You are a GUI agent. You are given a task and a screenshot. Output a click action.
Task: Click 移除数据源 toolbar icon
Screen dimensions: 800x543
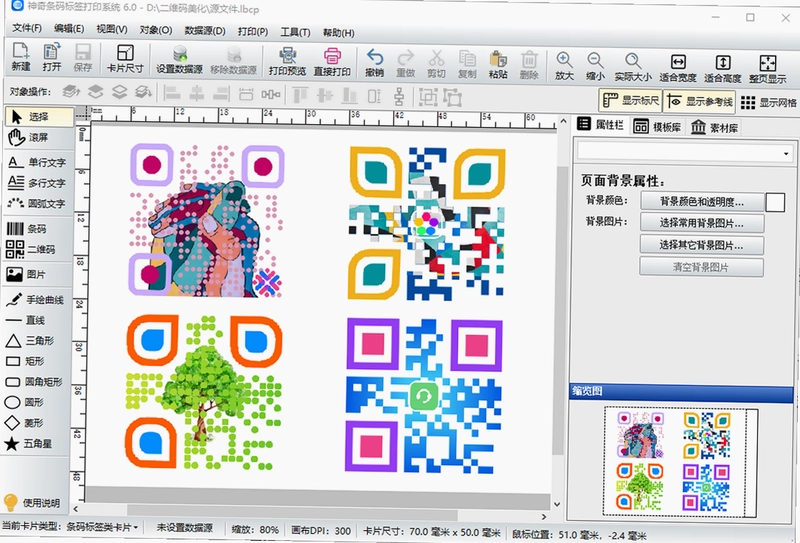coord(234,60)
